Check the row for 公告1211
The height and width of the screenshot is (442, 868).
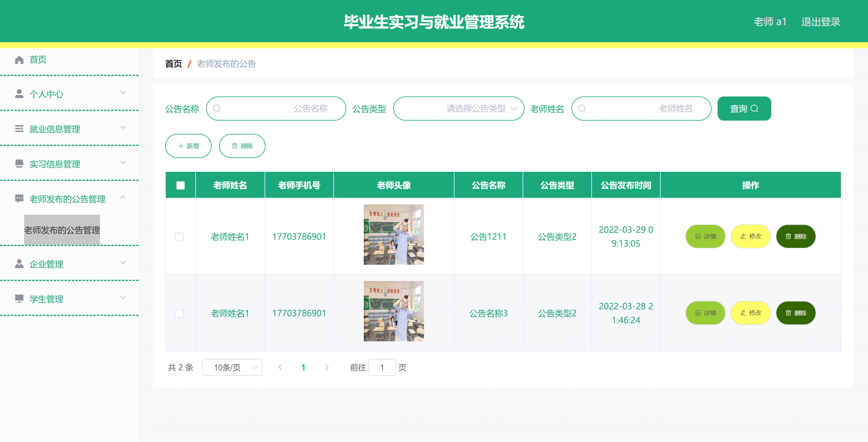tap(179, 237)
